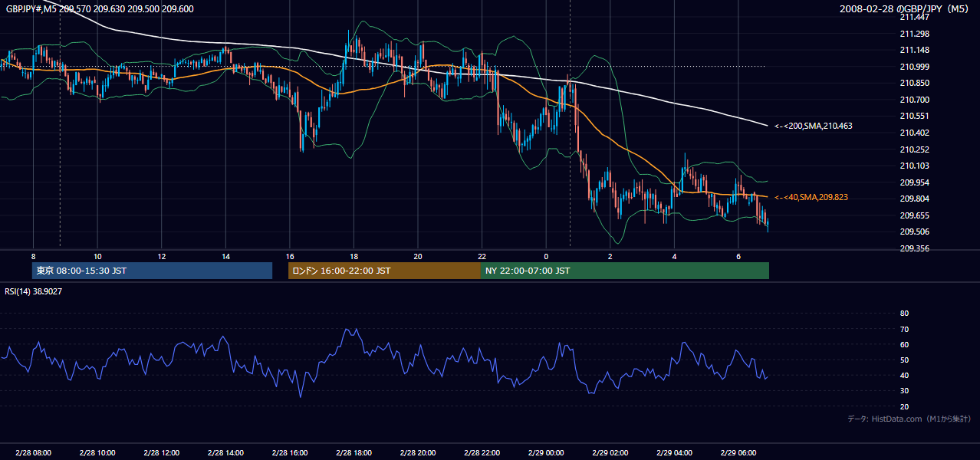Click the 2/29 04:00 time label

tap(674, 453)
